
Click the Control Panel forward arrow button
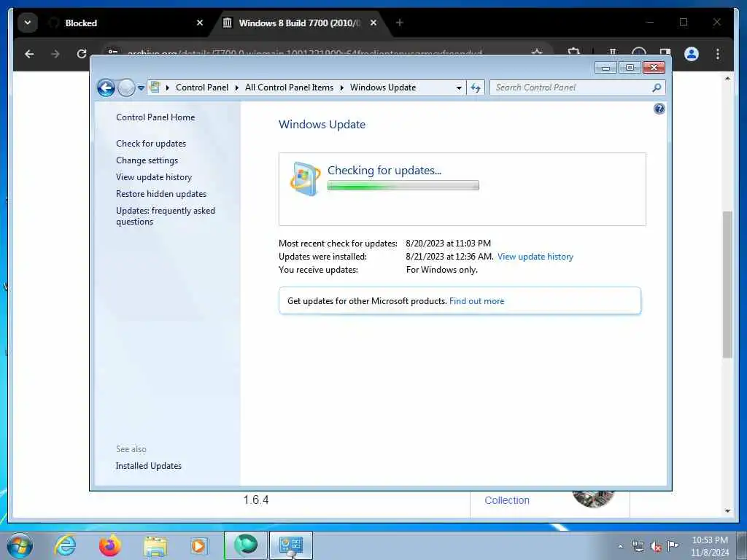click(126, 87)
